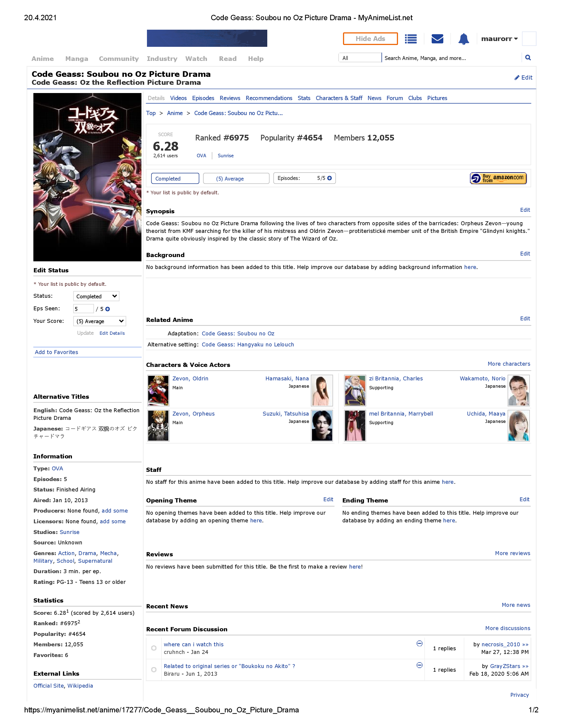The image size is (563, 728).
Task: Click Edit Details link
Action: 112,333
